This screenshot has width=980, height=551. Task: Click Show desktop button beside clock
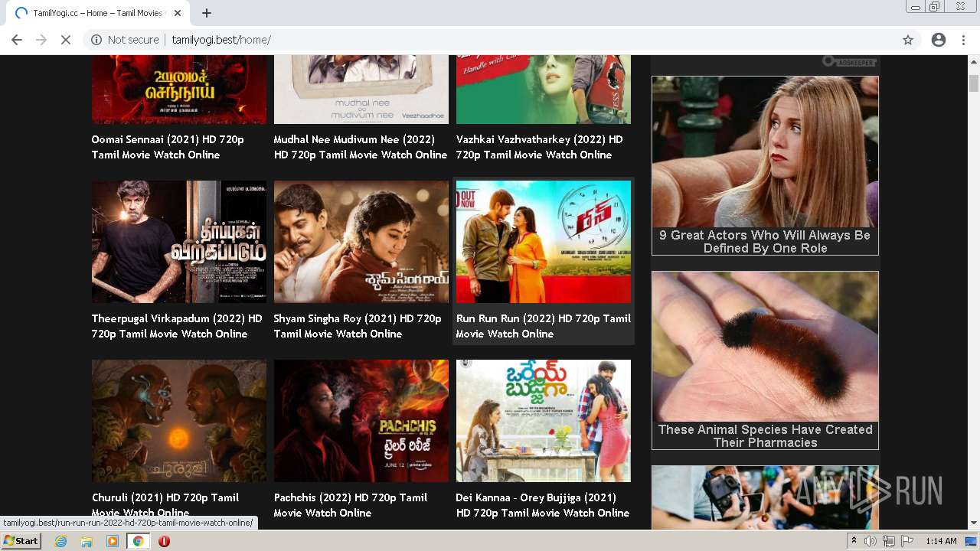pos(972,541)
